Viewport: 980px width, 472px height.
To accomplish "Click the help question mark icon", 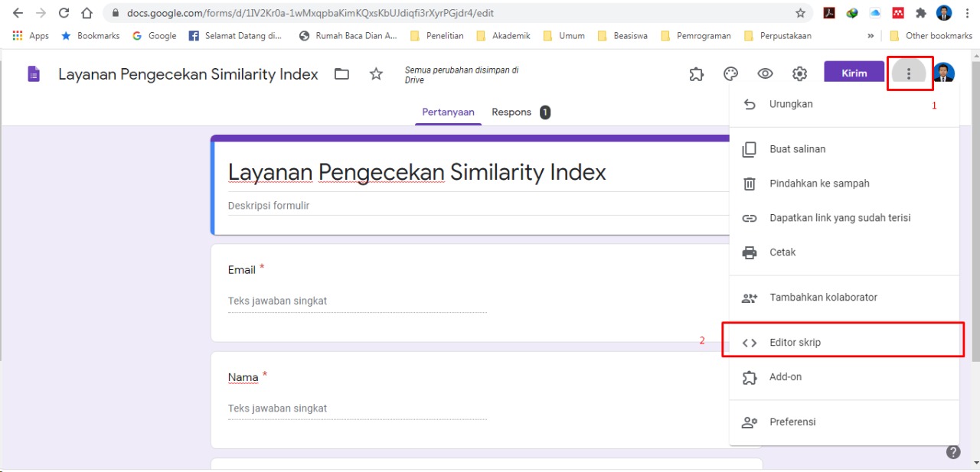I will tap(953, 452).
